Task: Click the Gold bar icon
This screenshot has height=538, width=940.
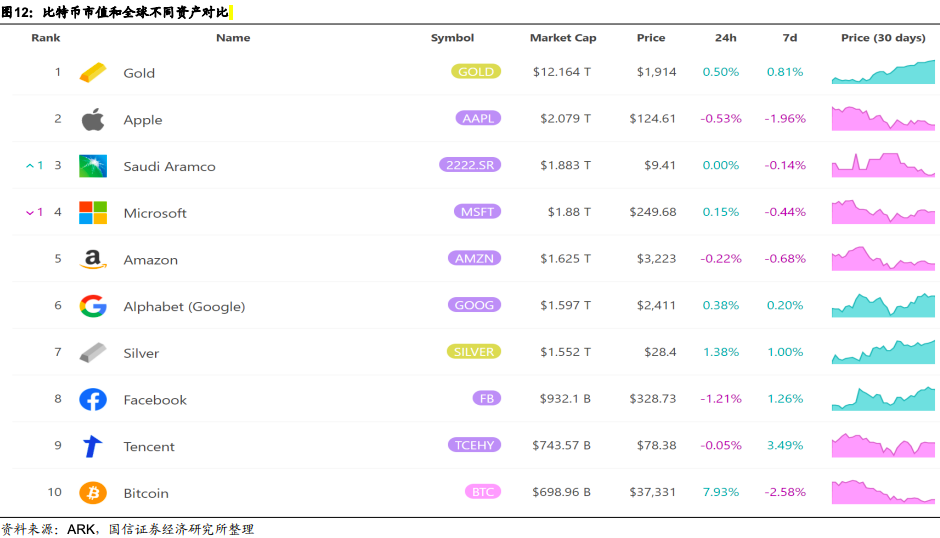Action: click(x=93, y=73)
